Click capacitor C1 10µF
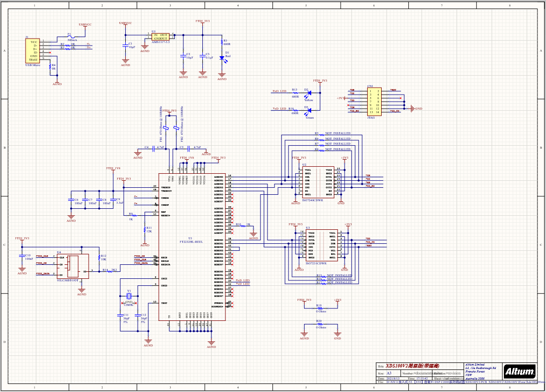 [125, 46]
